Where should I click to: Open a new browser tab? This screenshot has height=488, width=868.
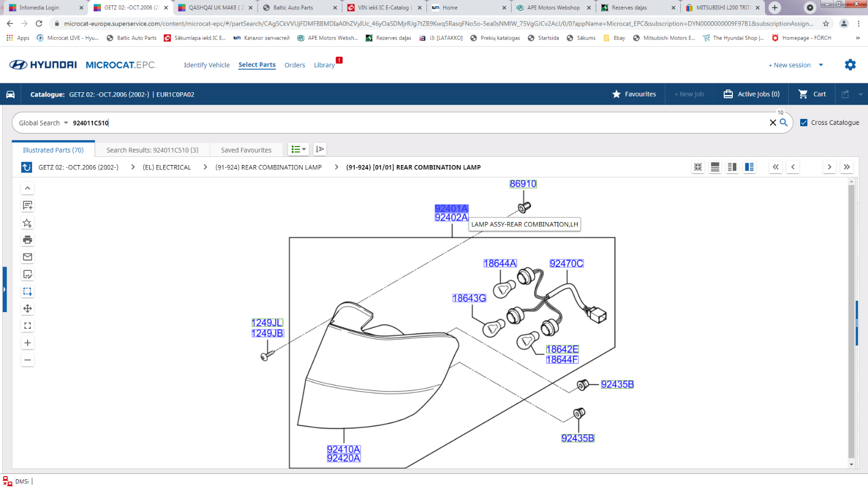775,8
